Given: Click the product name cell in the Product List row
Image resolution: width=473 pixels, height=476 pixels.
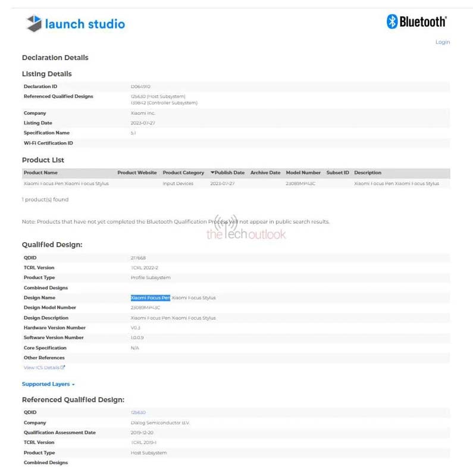Looking at the screenshot, I should click(66, 183).
